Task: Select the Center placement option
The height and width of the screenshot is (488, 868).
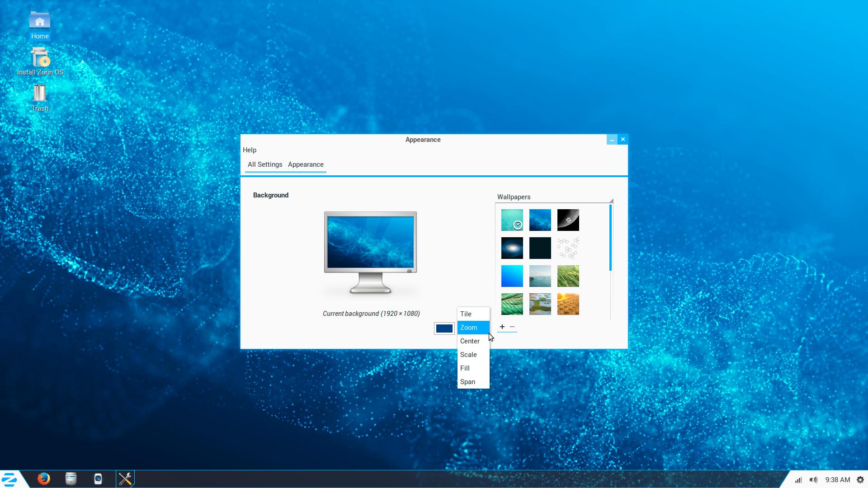Action: tap(470, 341)
